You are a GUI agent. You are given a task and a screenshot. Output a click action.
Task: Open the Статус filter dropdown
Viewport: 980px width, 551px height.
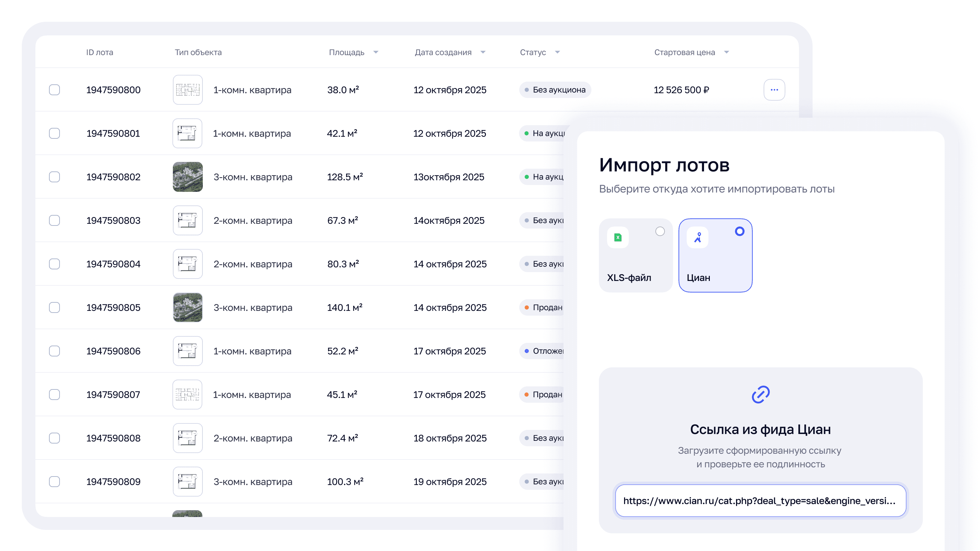557,52
